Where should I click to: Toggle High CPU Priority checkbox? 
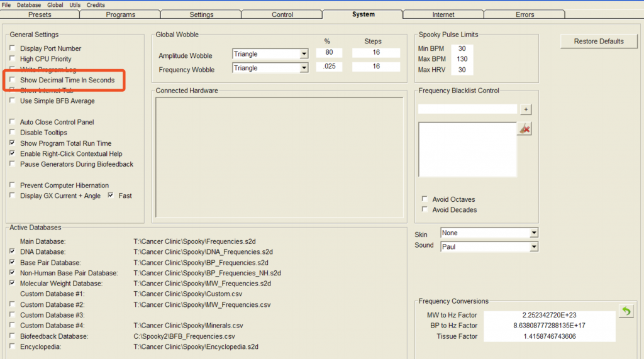(13, 59)
